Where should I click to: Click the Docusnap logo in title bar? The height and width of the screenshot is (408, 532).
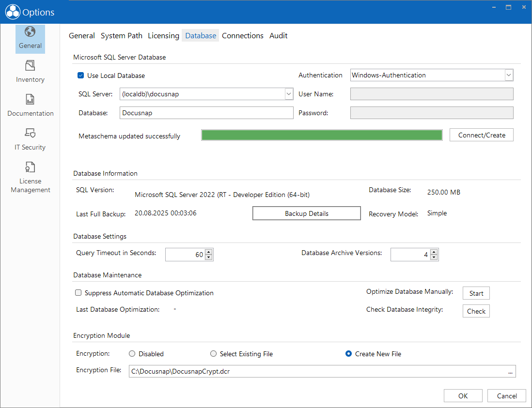tap(13, 12)
